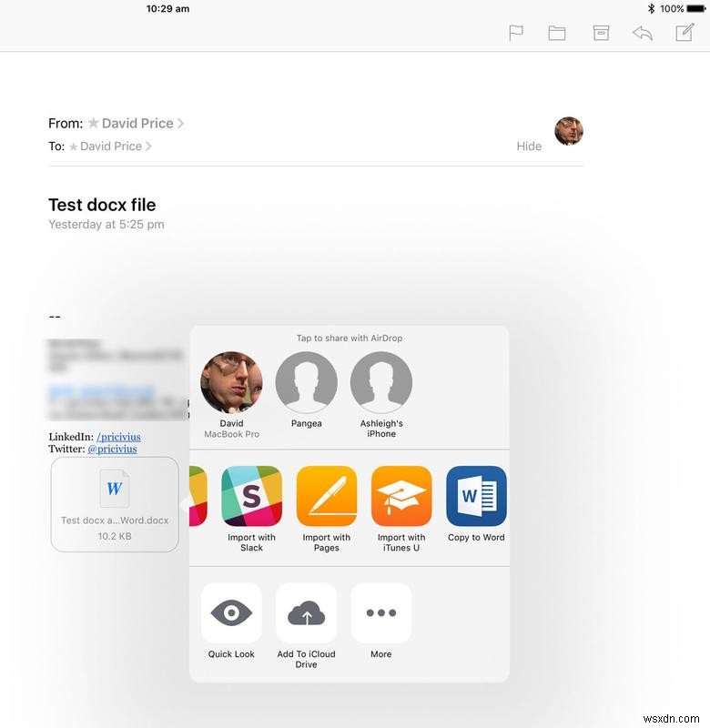Screen dimensions: 710x728
Task: Open sender David Price in From field
Action: point(137,124)
